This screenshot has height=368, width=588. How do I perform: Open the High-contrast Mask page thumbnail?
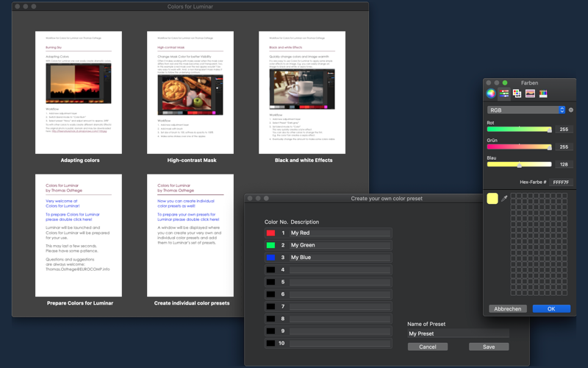point(190,93)
